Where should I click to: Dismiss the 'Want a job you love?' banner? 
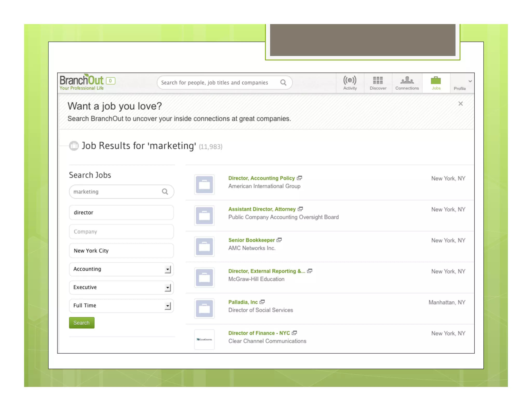tap(460, 104)
